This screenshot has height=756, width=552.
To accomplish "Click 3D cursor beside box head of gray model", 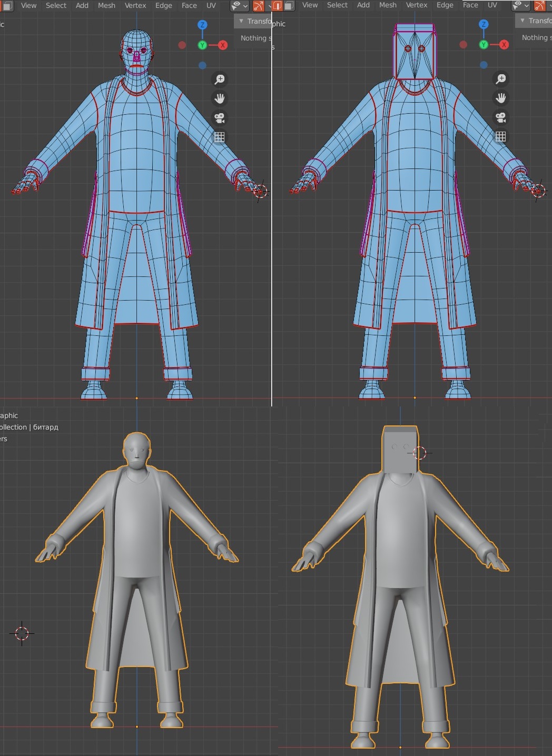I will (419, 453).
